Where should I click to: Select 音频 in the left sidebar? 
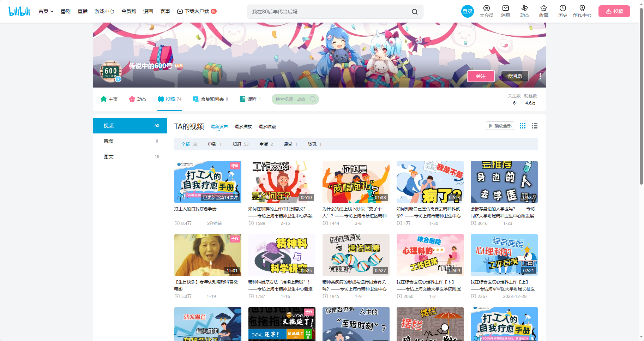point(130,141)
